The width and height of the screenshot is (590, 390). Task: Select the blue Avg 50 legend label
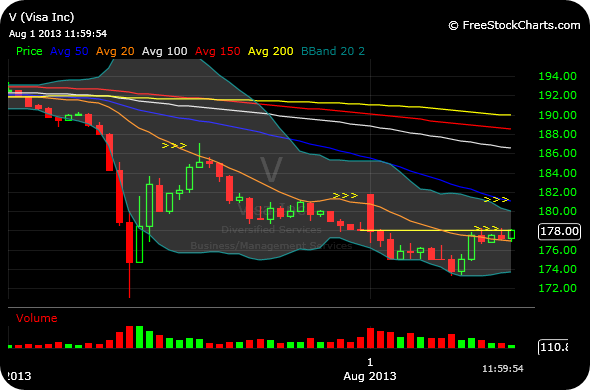point(69,51)
